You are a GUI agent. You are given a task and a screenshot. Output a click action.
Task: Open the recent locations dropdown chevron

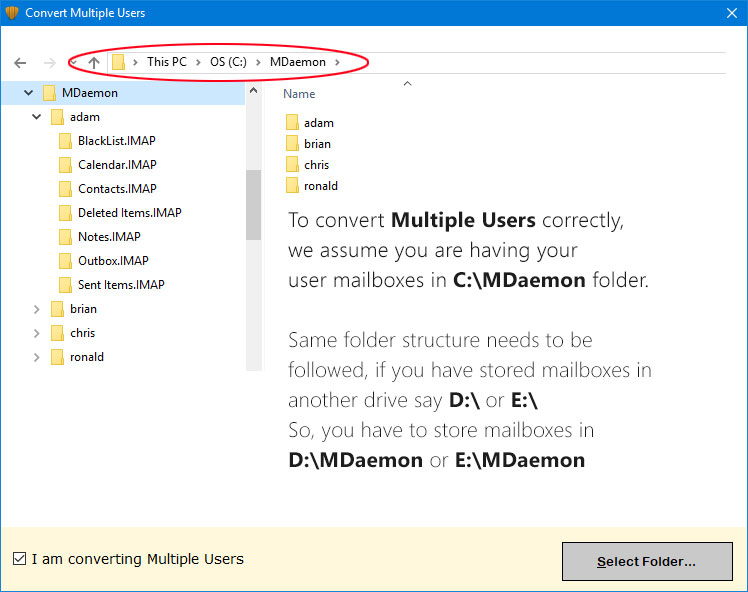point(74,62)
